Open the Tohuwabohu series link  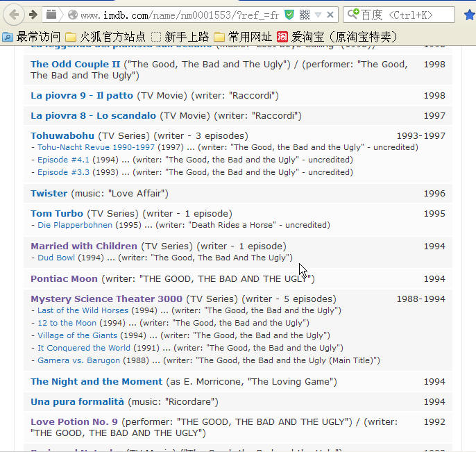pos(62,135)
